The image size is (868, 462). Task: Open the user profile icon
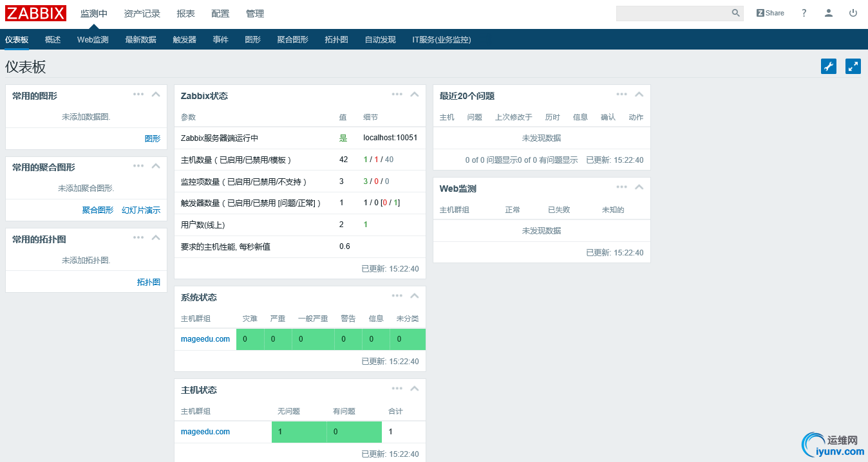(x=829, y=13)
